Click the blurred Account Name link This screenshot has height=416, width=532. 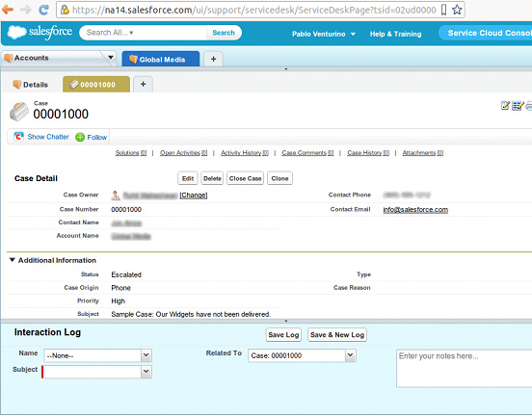[131, 236]
